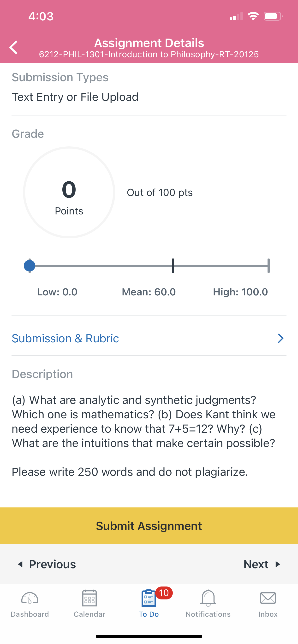The image size is (298, 644).
Task: Tap the Wi-Fi status icon
Action: click(253, 16)
